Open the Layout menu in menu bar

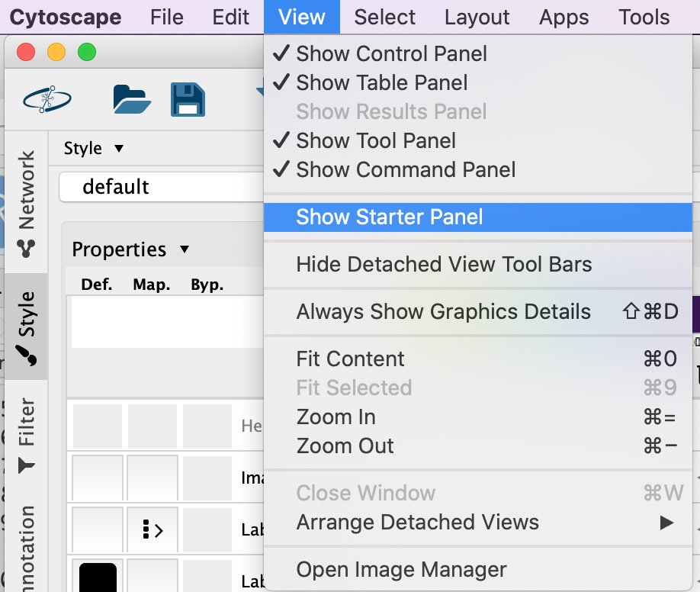click(477, 17)
